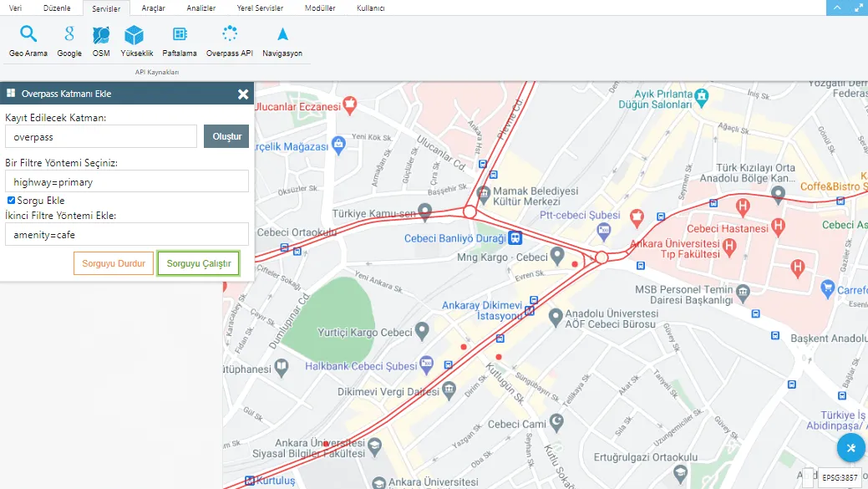Click the Mamak Belediyesi Kültür Merkezi pin
Image resolution: width=868 pixels, height=489 pixels.
click(484, 195)
